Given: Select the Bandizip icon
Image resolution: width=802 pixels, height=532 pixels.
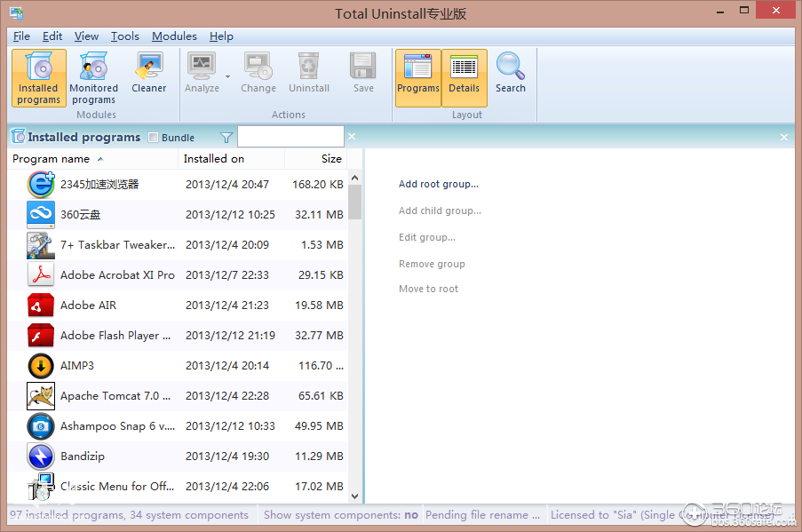Looking at the screenshot, I should pyautogui.click(x=41, y=457).
